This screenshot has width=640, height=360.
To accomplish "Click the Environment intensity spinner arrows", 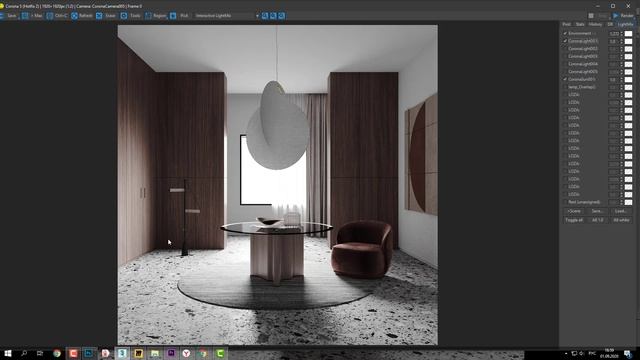I will tap(622, 33).
